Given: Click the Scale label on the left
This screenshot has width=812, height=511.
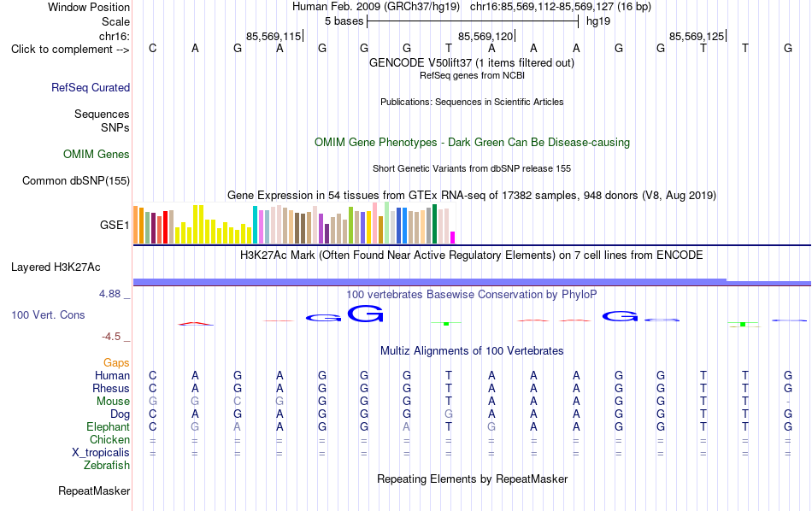Looking at the screenshot, I should click(x=116, y=21).
